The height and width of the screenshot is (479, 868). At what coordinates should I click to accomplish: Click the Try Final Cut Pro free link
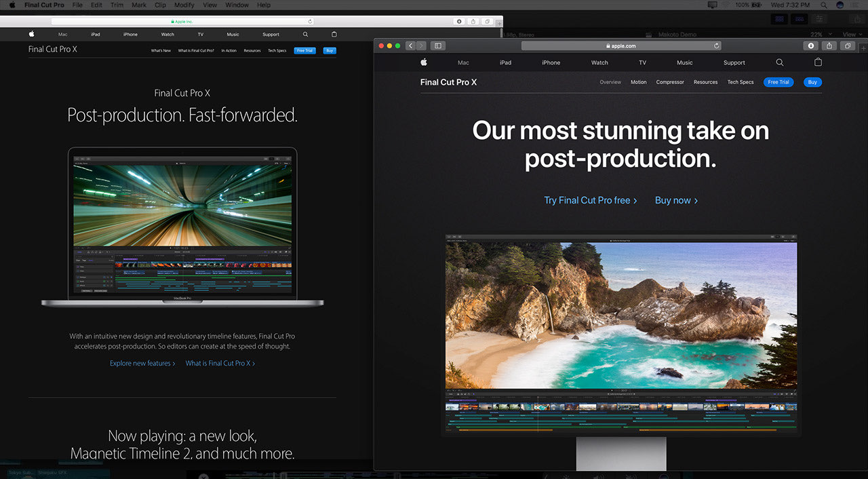point(591,200)
